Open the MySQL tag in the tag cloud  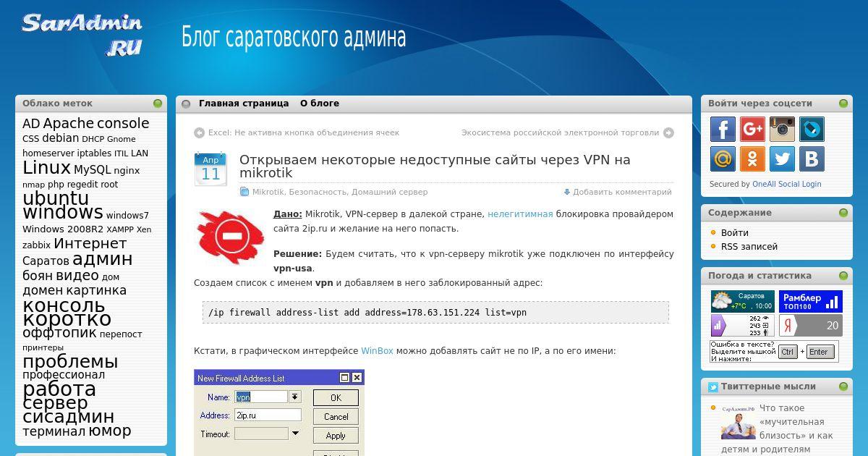pyautogui.click(x=92, y=170)
